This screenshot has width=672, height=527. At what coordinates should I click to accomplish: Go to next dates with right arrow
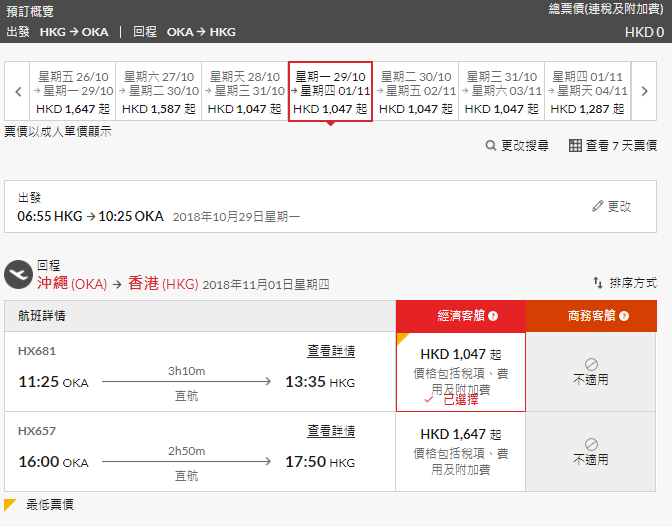pos(644,91)
